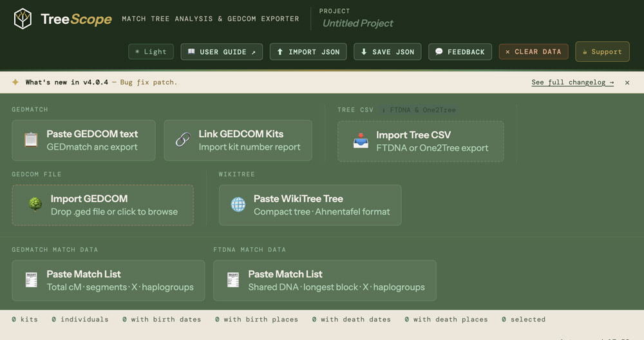644x340 pixels.
Task: Click the '0 kits' status text
Action: point(24,319)
